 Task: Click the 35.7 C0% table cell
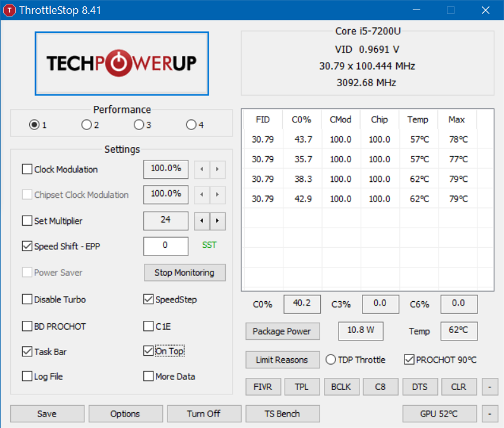tap(303, 159)
